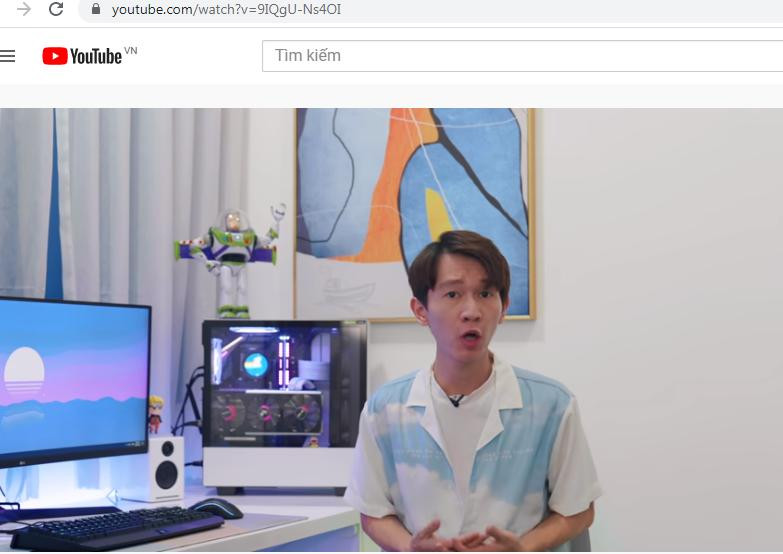Reload the page with the refresh icon

point(56,9)
